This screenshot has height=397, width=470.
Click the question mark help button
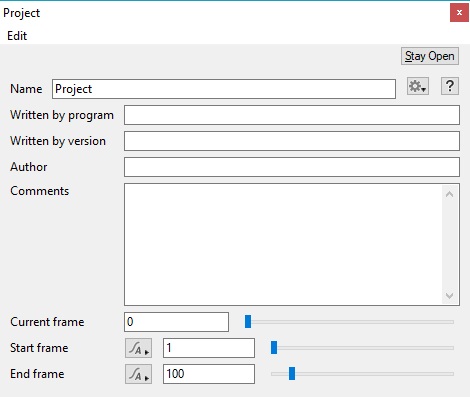[x=450, y=87]
